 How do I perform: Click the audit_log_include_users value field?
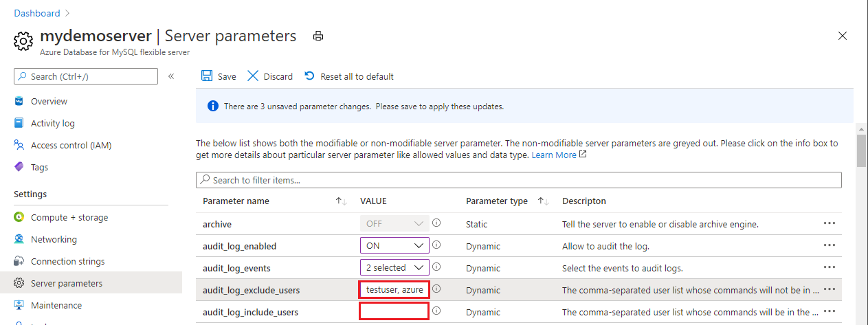pos(394,311)
